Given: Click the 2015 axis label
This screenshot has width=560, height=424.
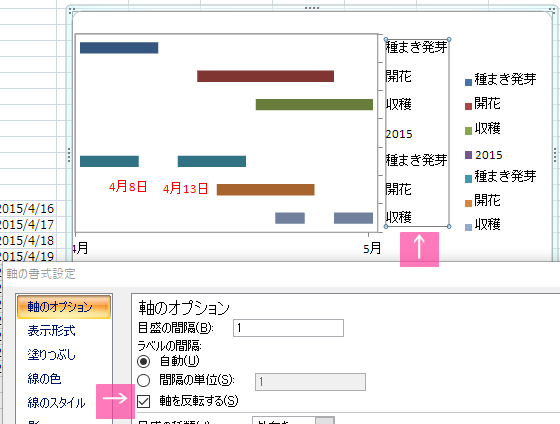Looking at the screenshot, I should tap(399, 134).
